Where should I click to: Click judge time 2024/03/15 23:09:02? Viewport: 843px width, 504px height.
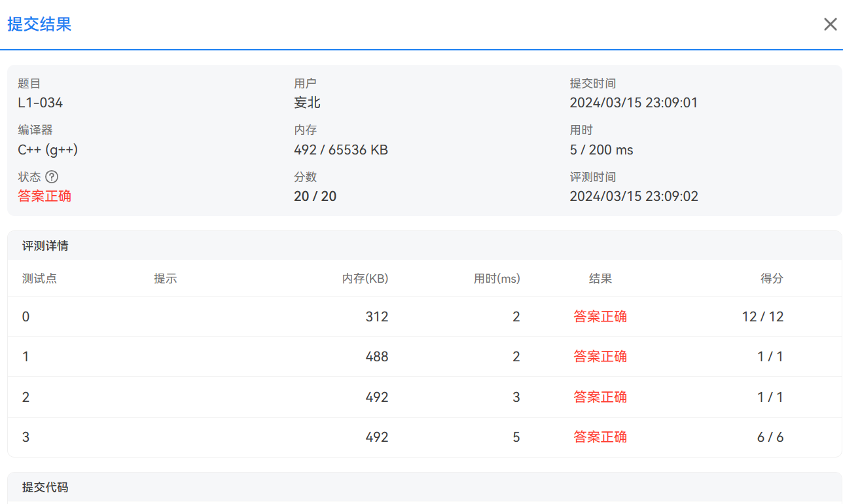coord(634,196)
